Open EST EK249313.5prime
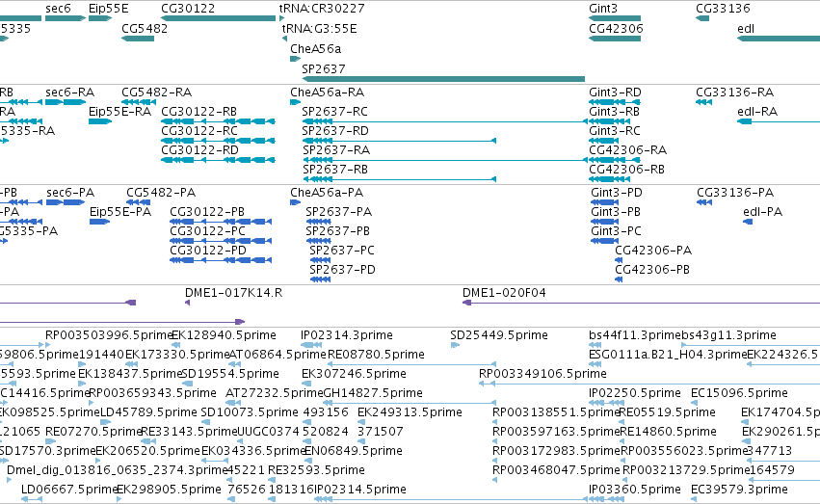Image resolution: width=820 pixels, height=504 pixels. point(361,422)
